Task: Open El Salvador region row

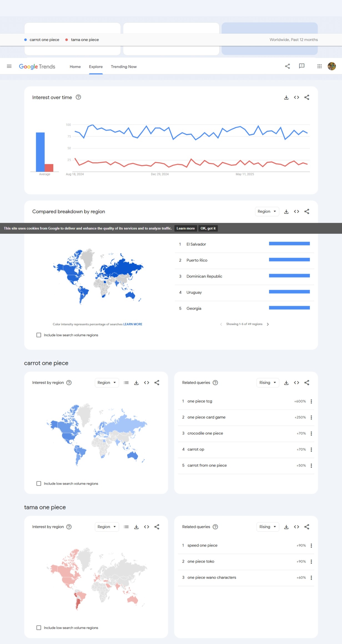Action: (244, 244)
